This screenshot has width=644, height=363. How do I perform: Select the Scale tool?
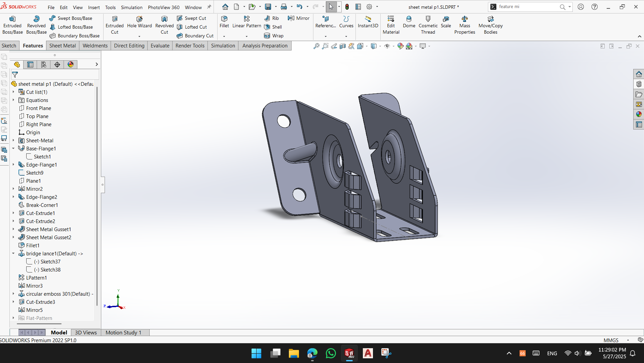[446, 22]
